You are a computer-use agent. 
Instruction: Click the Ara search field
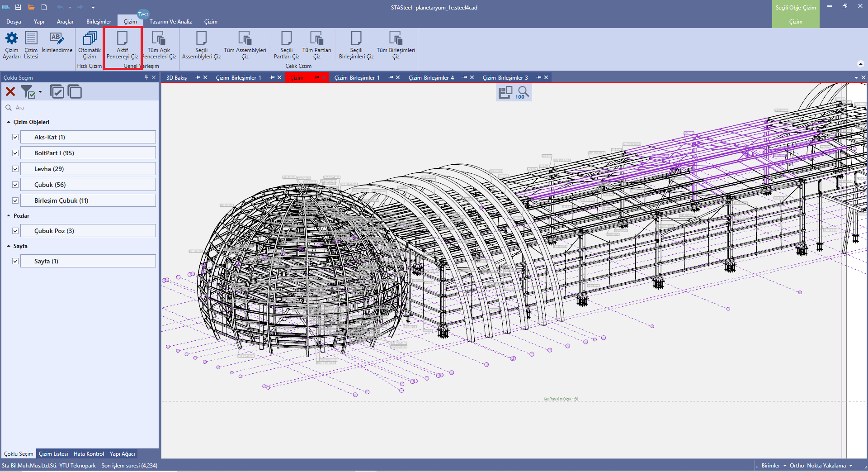click(x=81, y=108)
